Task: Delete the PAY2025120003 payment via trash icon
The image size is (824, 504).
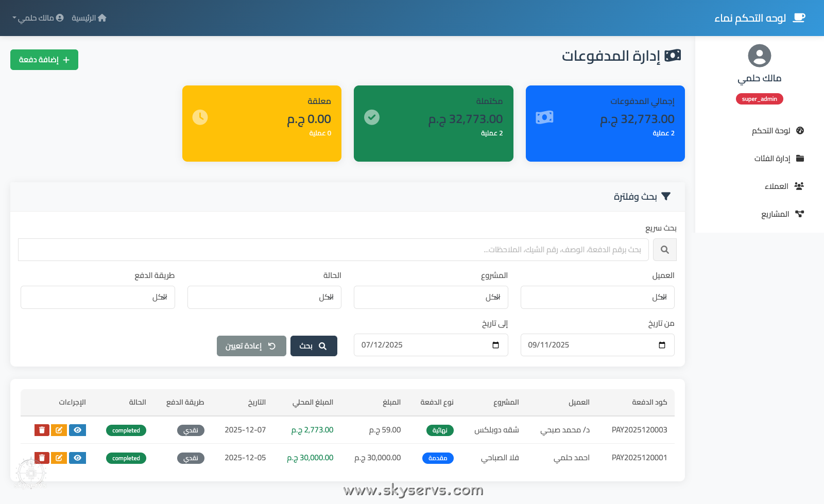Action: [41, 430]
